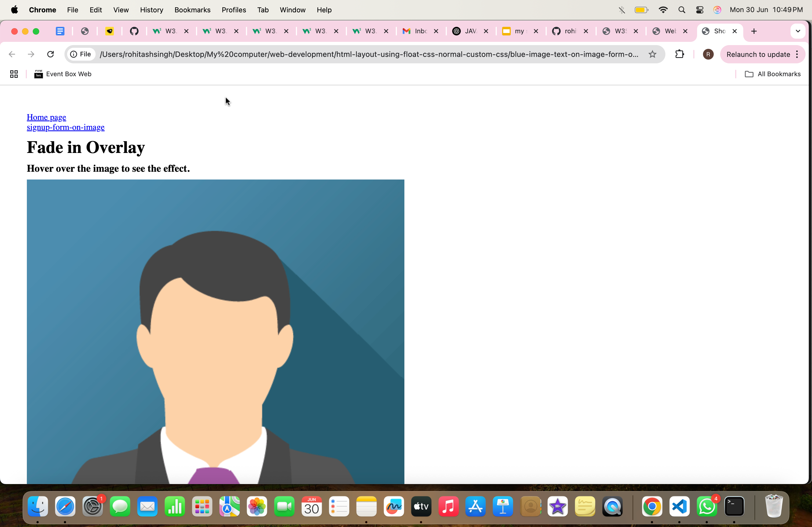Open the profile avatar R menu
812x527 pixels.
click(708, 54)
